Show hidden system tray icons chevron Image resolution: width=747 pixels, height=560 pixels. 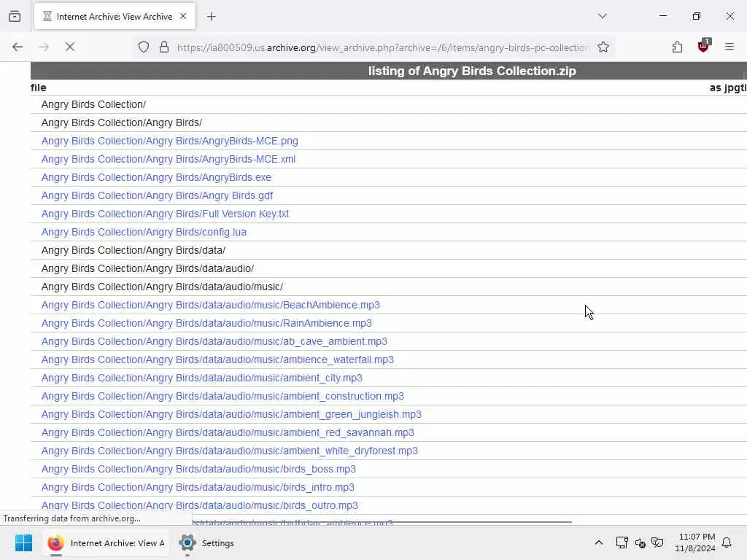click(x=599, y=542)
